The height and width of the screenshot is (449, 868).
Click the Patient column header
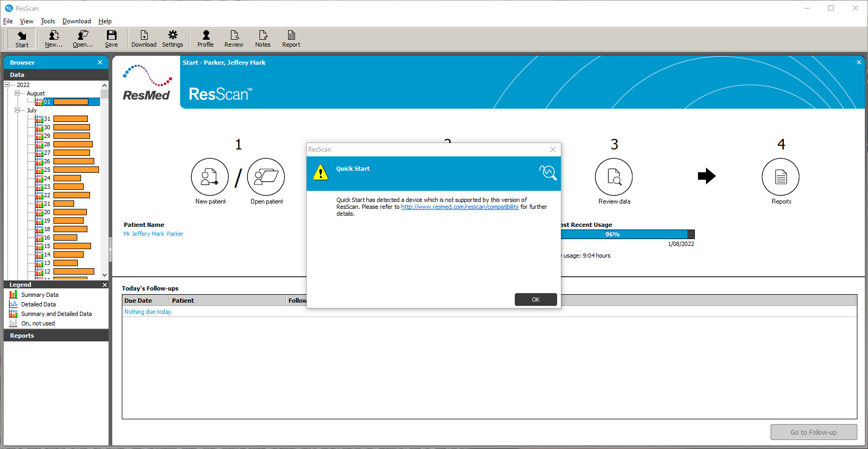click(x=228, y=301)
